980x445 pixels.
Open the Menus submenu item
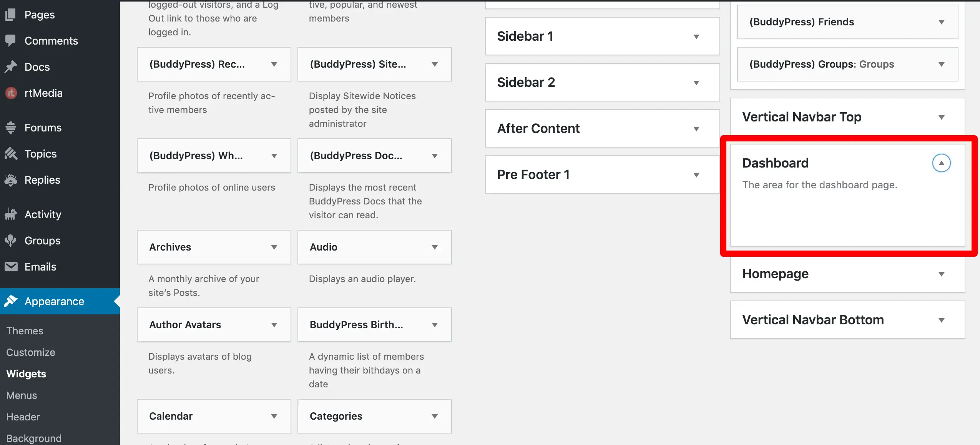[x=22, y=395]
